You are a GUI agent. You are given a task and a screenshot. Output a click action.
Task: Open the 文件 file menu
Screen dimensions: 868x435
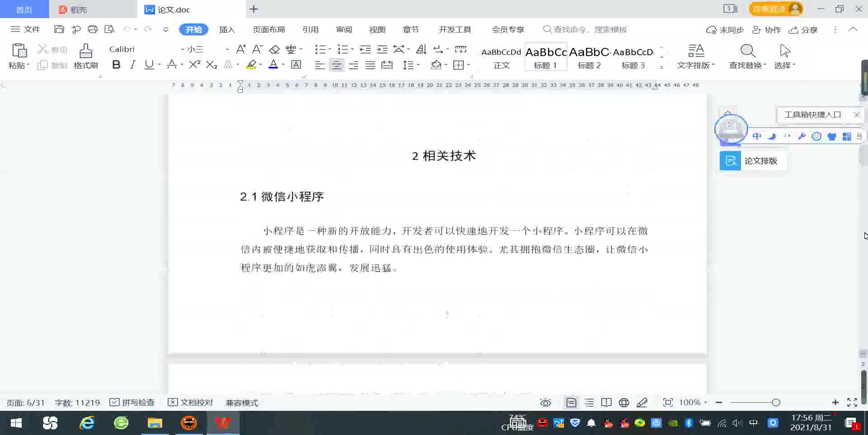click(x=25, y=29)
